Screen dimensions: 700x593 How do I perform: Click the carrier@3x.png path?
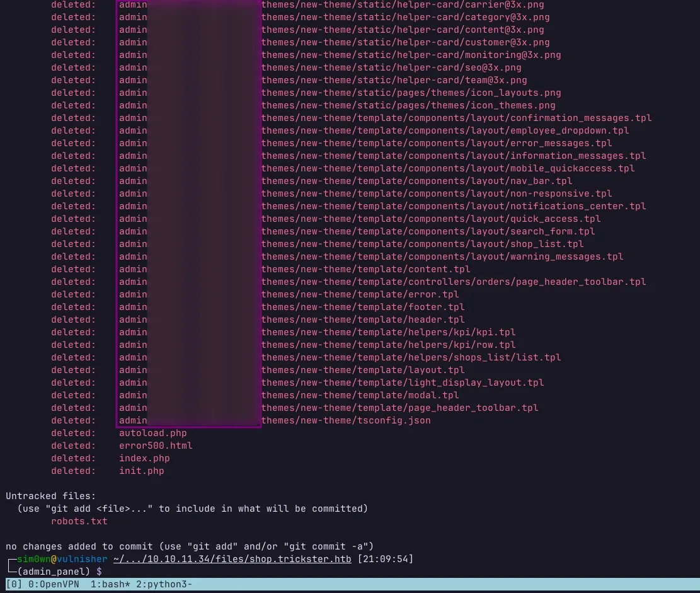pos(403,5)
